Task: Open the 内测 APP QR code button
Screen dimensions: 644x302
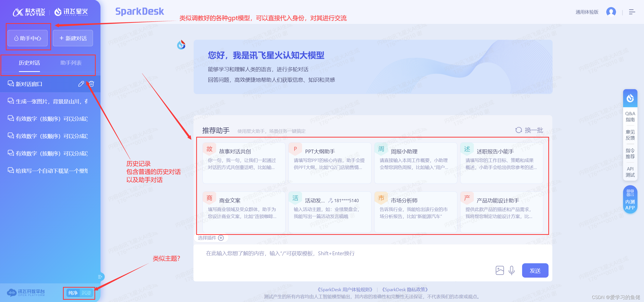Action: [630, 199]
